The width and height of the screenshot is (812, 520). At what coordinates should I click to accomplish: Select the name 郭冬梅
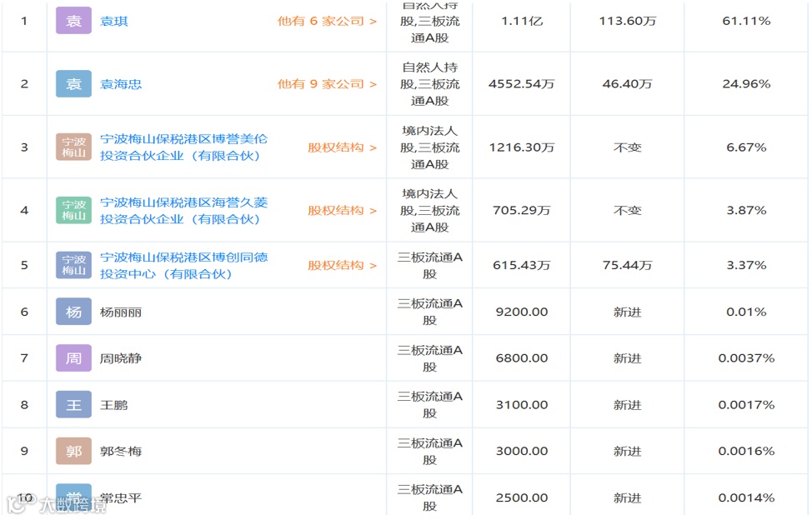click(121, 452)
